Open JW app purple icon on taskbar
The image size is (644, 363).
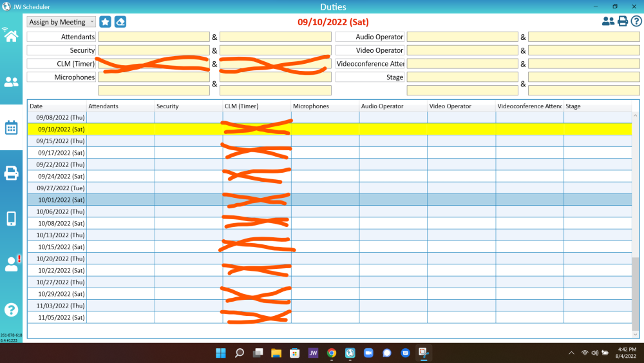pos(313,353)
